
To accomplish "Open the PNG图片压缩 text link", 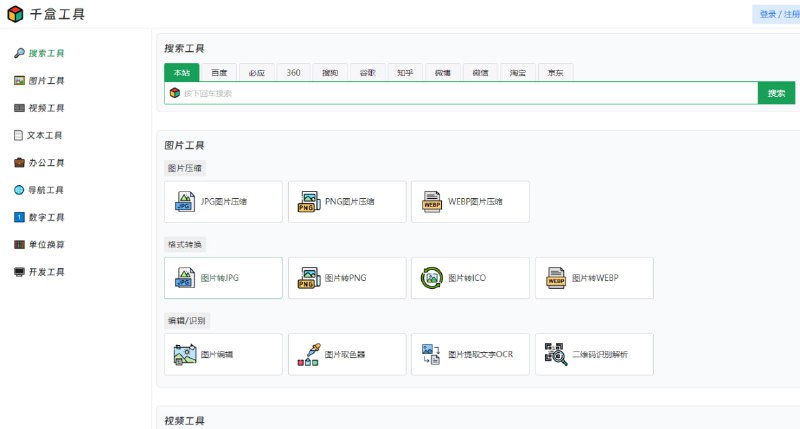I will (349, 201).
